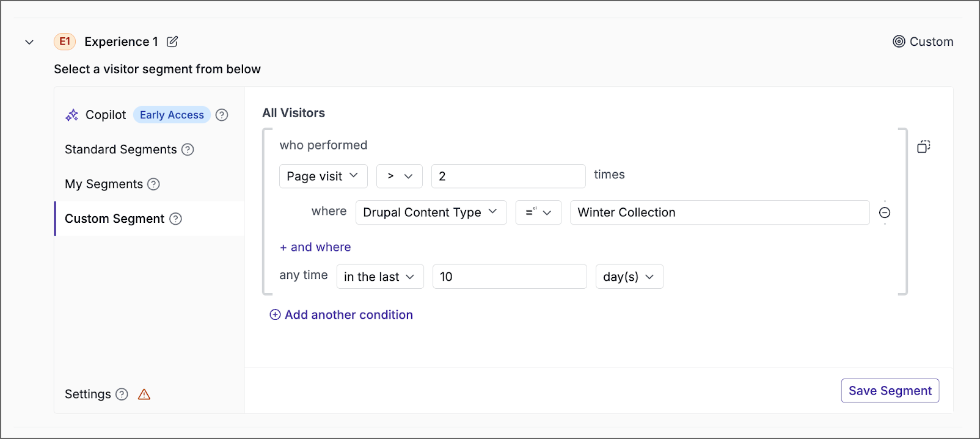Collapse the Experience 1 section chevron
Screen dimensions: 980x439
[29, 42]
